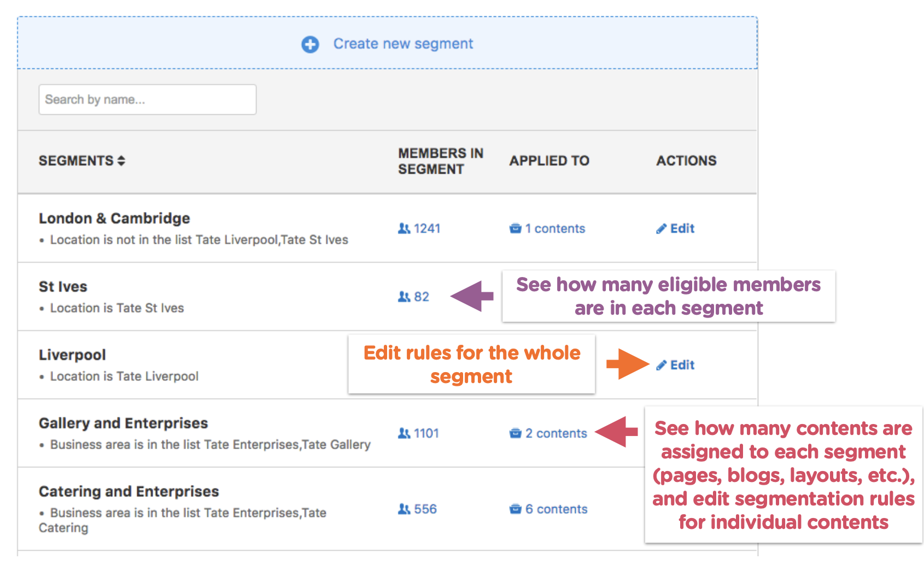Open the London & Cambridge segment name
924x565 pixels.
click(x=114, y=218)
